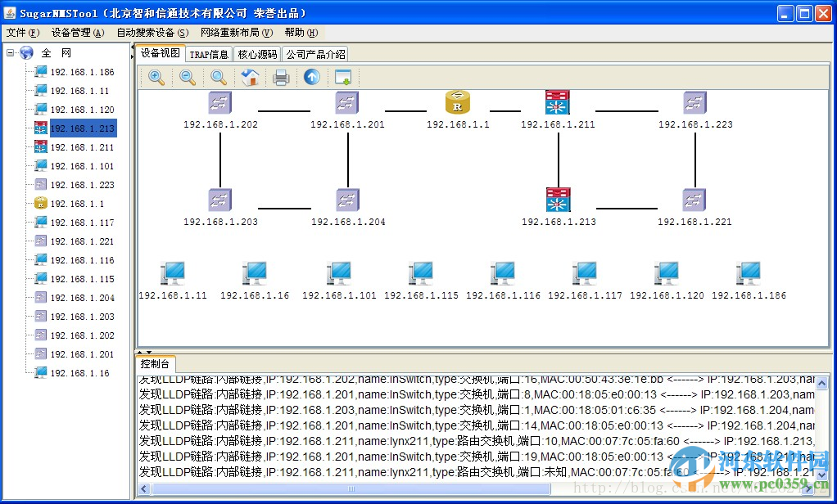Click the bottom horizontal scrollbar of console
The width and height of the screenshot is (837, 504).
352,488
